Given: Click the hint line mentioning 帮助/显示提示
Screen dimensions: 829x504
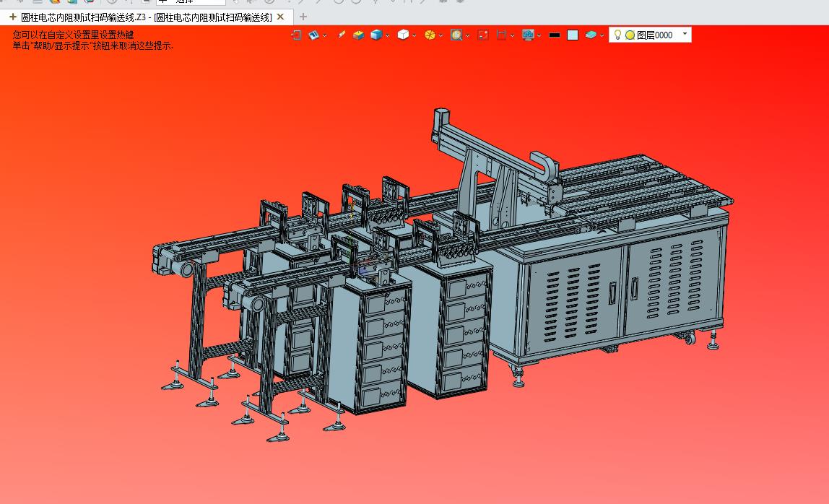Looking at the screenshot, I should (93, 45).
